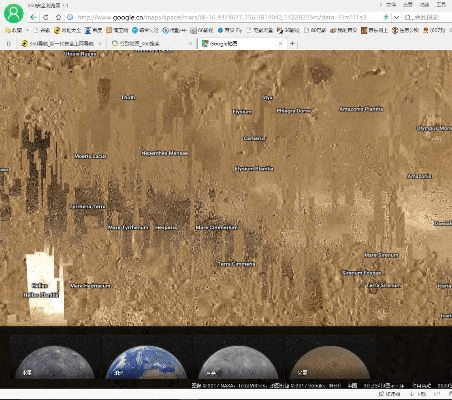Select the Mars thumbnail
Image resolution: width=452 pixels, height=400 pixels.
pos(330,362)
